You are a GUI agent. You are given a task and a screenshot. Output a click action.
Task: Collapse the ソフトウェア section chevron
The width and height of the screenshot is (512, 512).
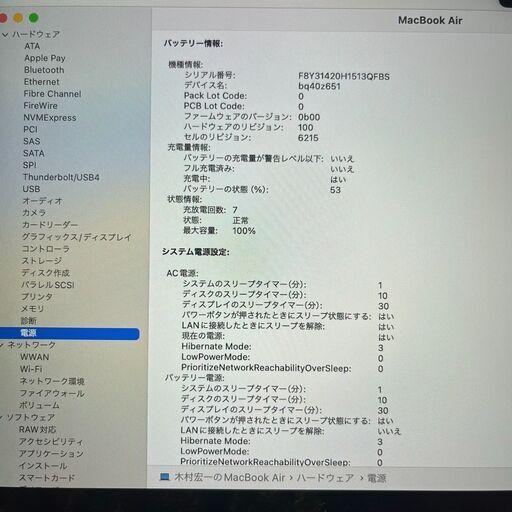click(x=2, y=417)
